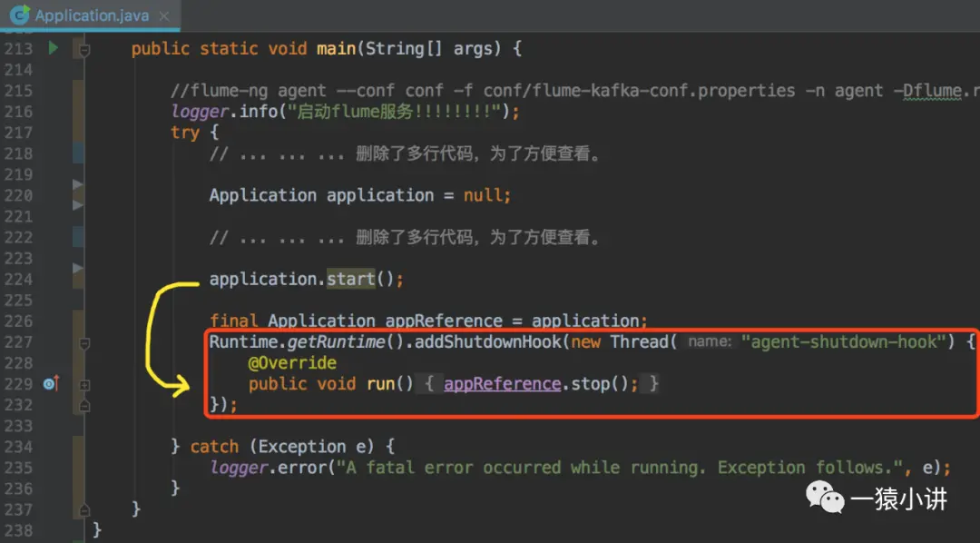Click the Thread class name on line 227
Screen dimensions: 980x543
pyautogui.click(x=639, y=341)
